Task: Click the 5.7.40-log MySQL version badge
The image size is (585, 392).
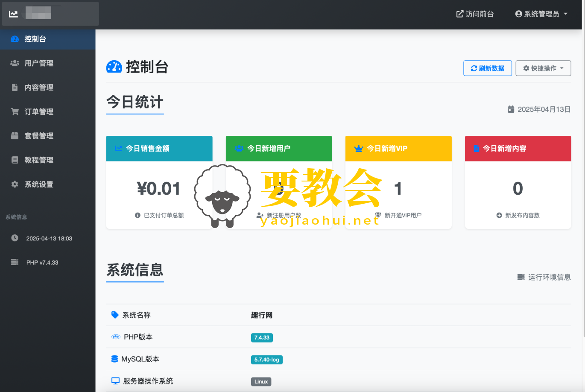Action: (267, 360)
